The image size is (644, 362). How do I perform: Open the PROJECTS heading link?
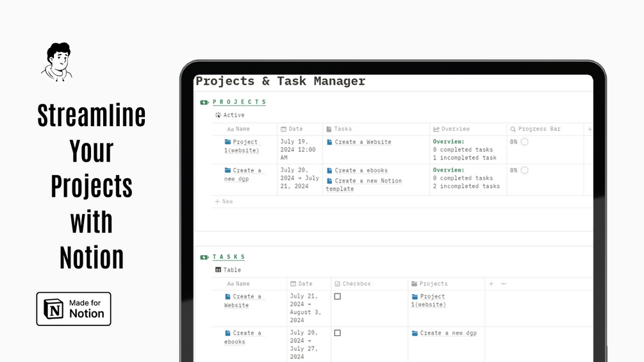tap(239, 102)
